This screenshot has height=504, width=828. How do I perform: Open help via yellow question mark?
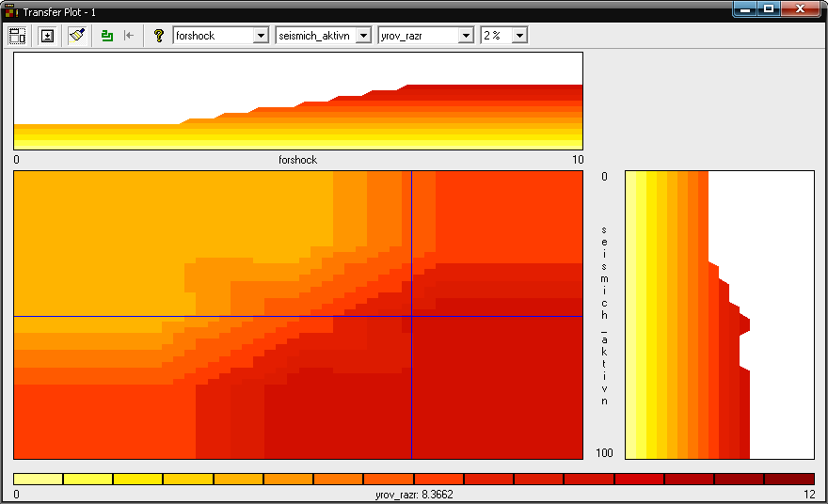(x=158, y=36)
